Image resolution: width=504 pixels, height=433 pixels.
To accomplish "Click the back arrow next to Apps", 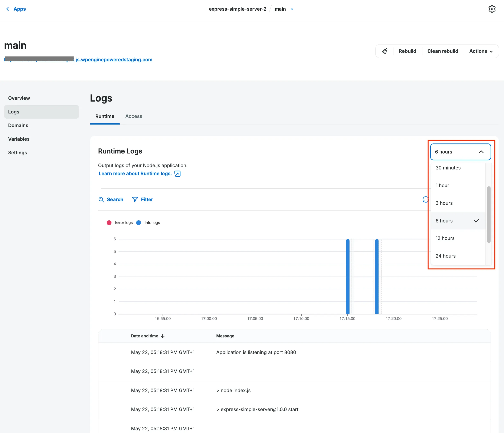I will point(7,9).
